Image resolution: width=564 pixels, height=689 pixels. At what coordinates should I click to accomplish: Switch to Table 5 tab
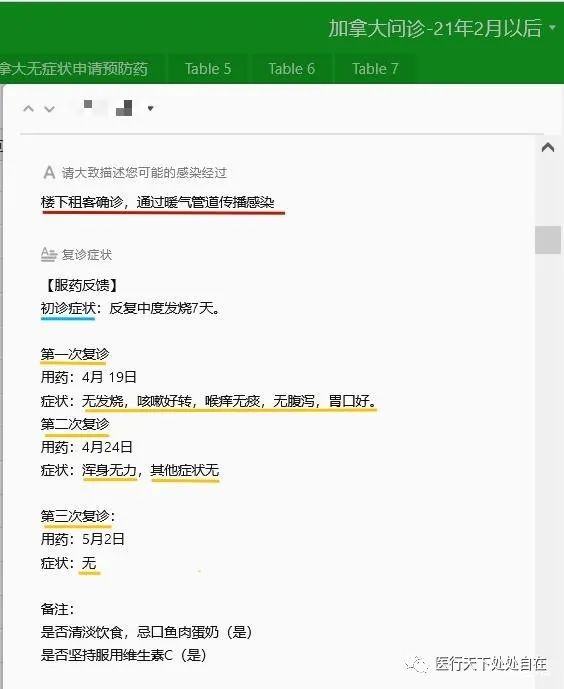point(208,69)
